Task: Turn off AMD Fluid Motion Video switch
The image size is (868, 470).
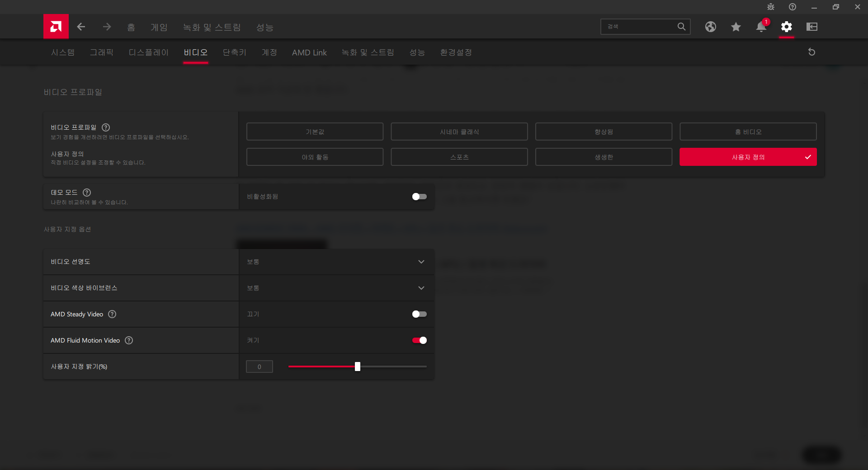Action: [x=420, y=340]
